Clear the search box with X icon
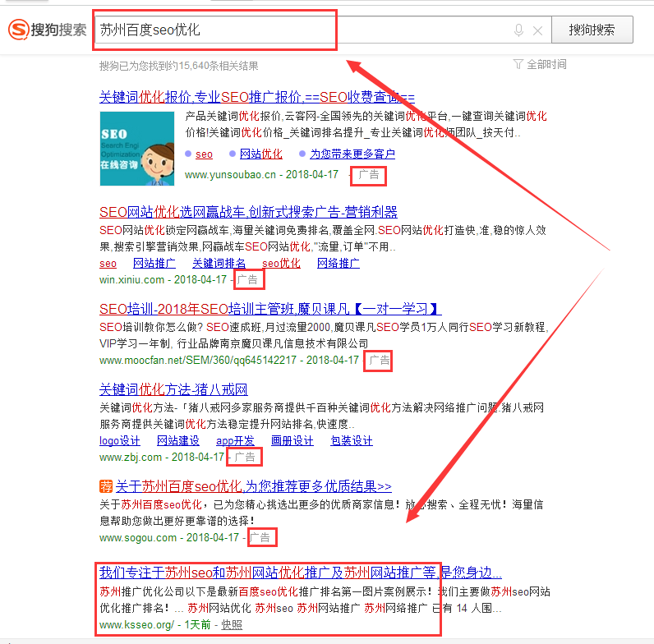Viewport: 654px width, 644px height. (x=537, y=30)
